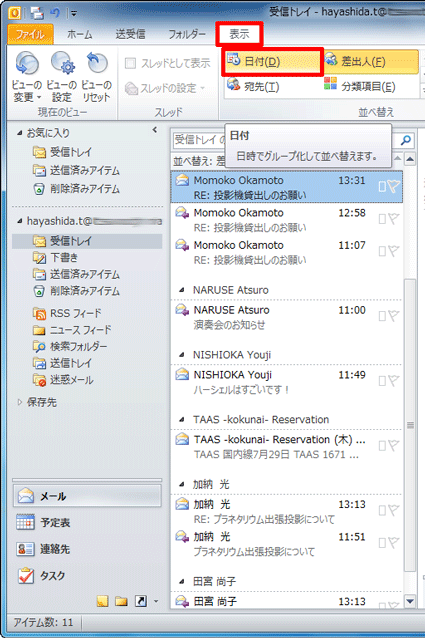Open the RSS フィード folder
The height and width of the screenshot is (638, 425).
pyautogui.click(x=67, y=313)
